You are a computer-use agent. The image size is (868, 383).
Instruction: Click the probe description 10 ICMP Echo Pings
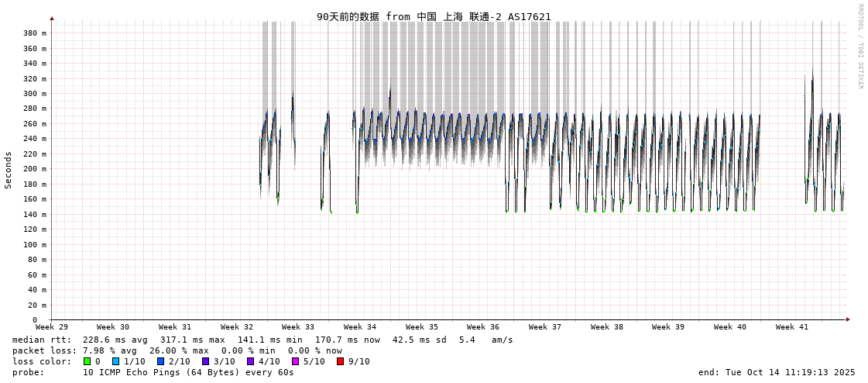point(189,372)
